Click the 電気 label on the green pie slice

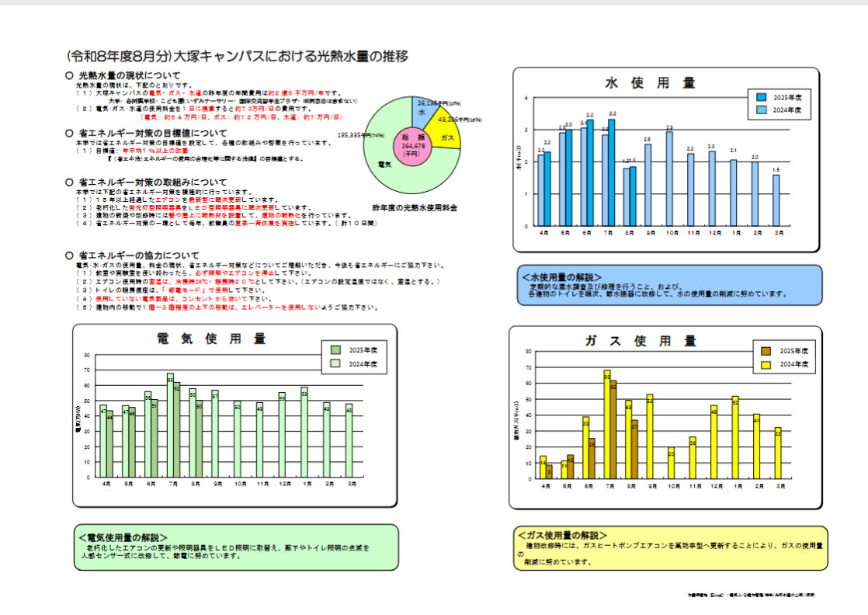pyautogui.click(x=384, y=165)
